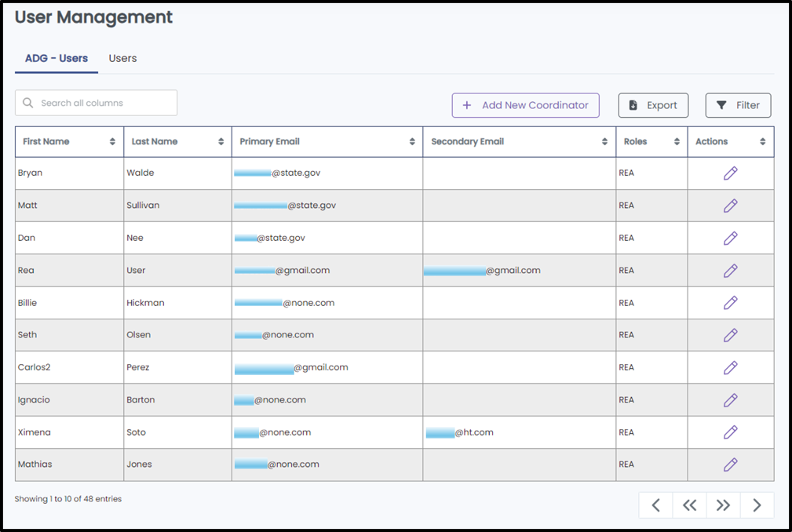The width and height of the screenshot is (792, 532).
Task: Edit Rea User via pencil icon
Action: (x=730, y=271)
